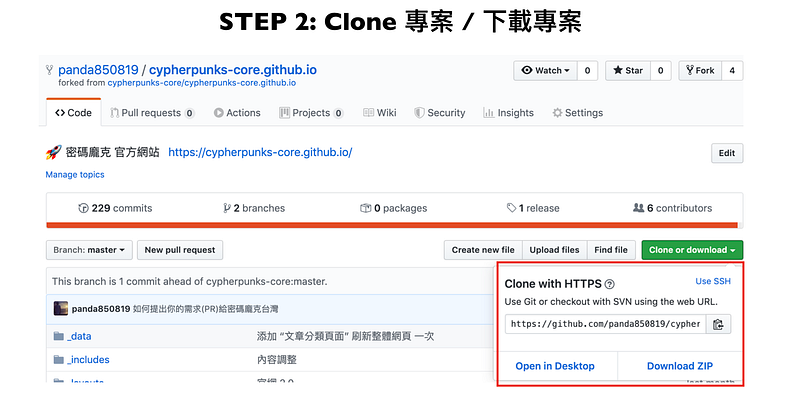Click the Pull requests tab icon

pos(115,113)
